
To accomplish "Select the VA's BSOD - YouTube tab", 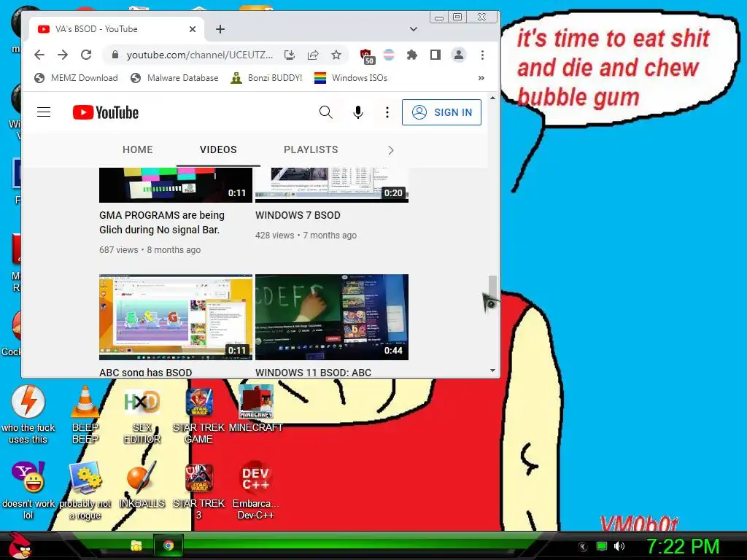I will [x=117, y=29].
